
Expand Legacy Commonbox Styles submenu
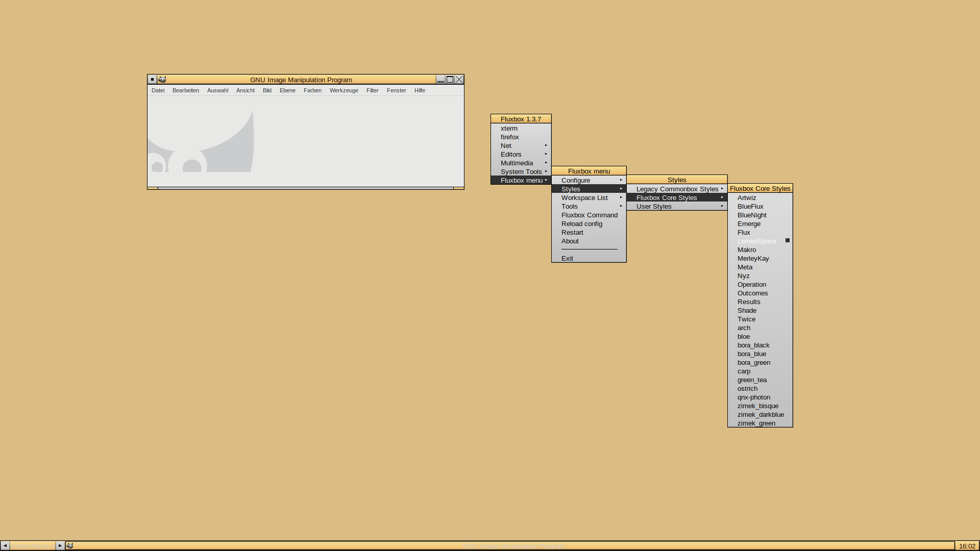point(677,189)
